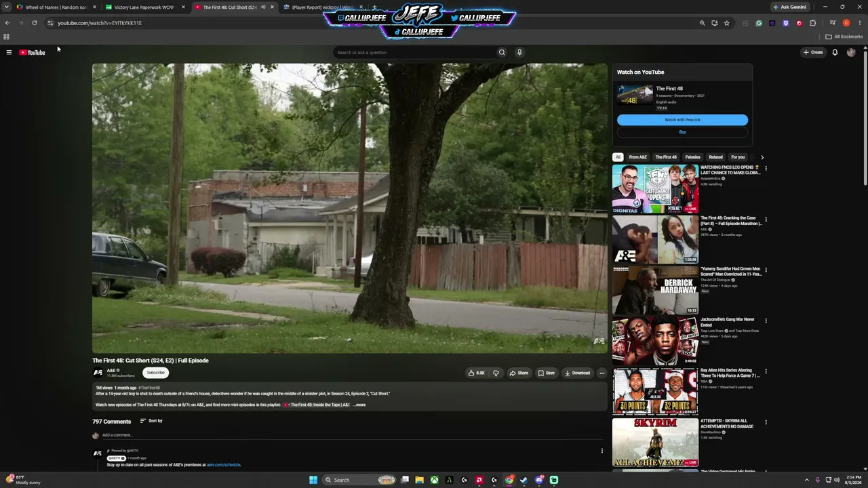Reload the page in the browser
868x488 pixels.
pos(35,23)
